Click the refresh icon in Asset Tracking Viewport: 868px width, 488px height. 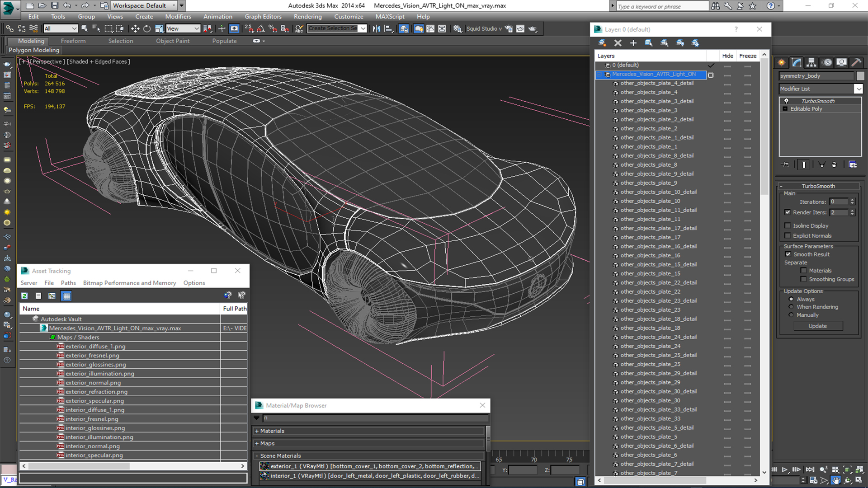coord(24,296)
